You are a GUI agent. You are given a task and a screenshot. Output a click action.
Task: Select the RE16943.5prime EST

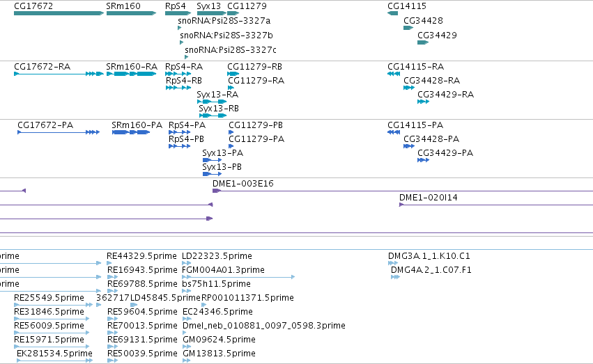[113, 277]
